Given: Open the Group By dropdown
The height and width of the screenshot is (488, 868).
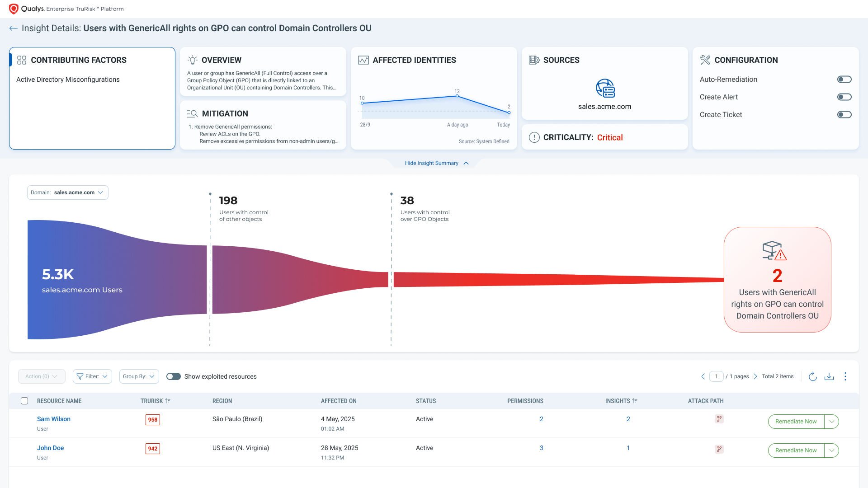Looking at the screenshot, I should click(x=139, y=376).
